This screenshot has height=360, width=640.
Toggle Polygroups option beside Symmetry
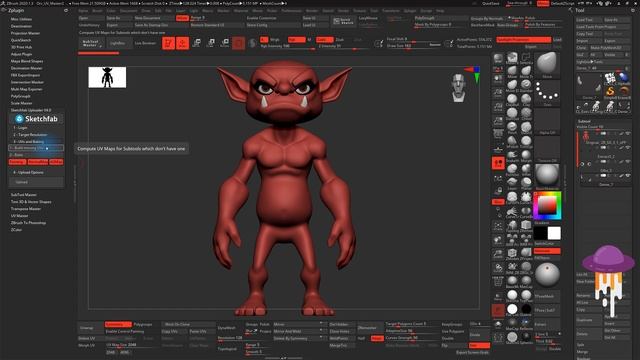tap(143, 324)
